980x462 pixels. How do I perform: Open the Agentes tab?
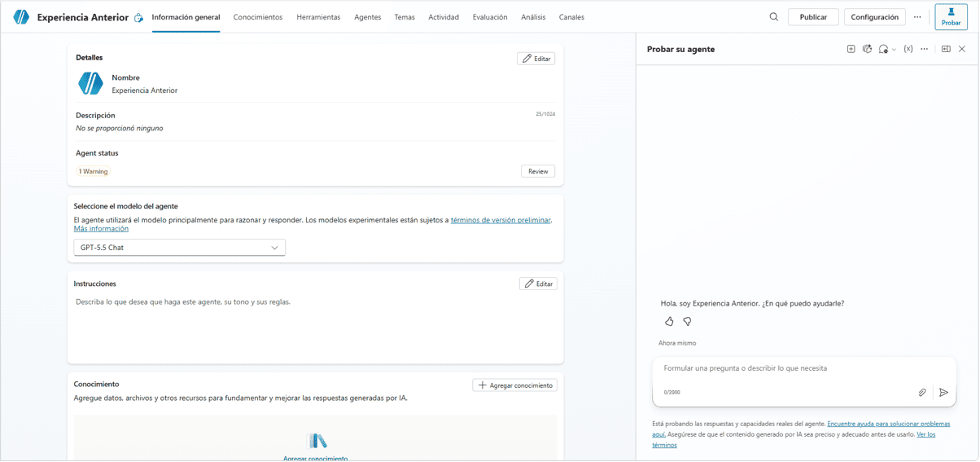pos(368,17)
